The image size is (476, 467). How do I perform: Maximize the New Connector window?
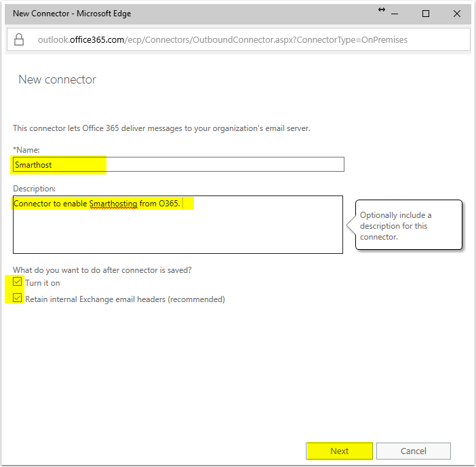click(426, 14)
